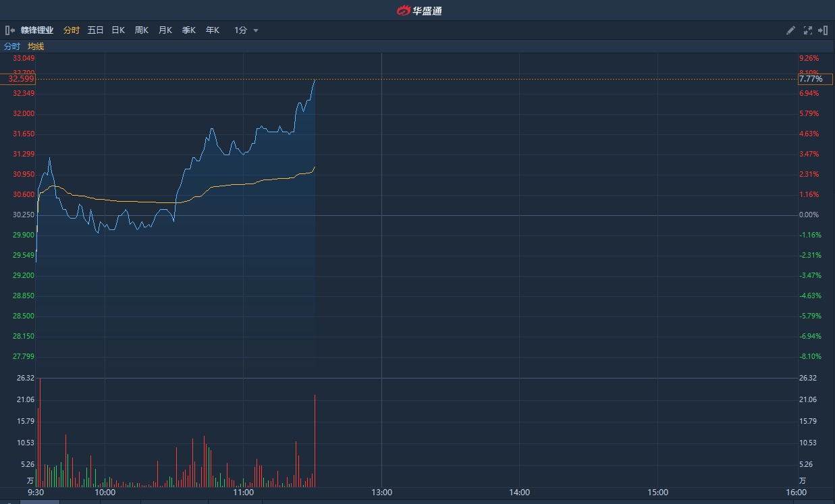View the 年K yearly chart
835x504 pixels.
click(x=212, y=30)
